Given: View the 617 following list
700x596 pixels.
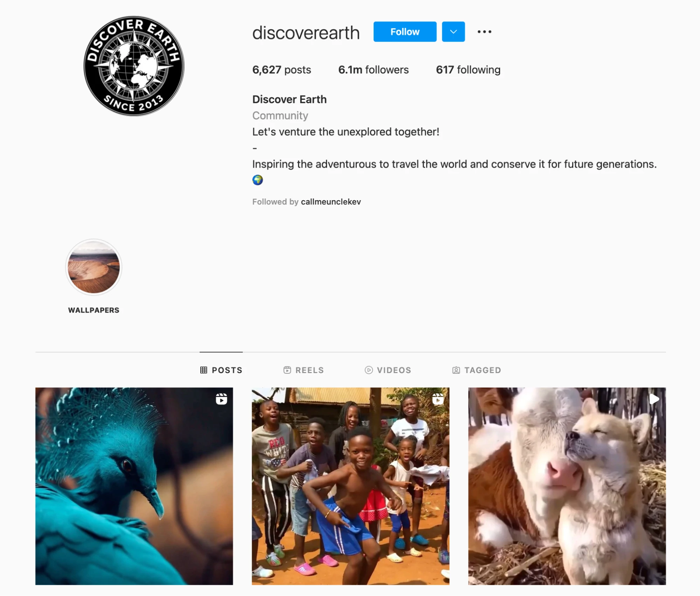Looking at the screenshot, I should pos(468,70).
